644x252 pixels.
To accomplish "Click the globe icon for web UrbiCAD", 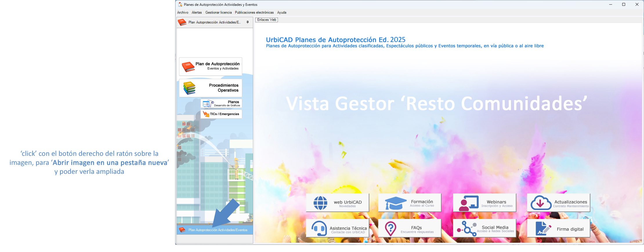I will 321,203.
